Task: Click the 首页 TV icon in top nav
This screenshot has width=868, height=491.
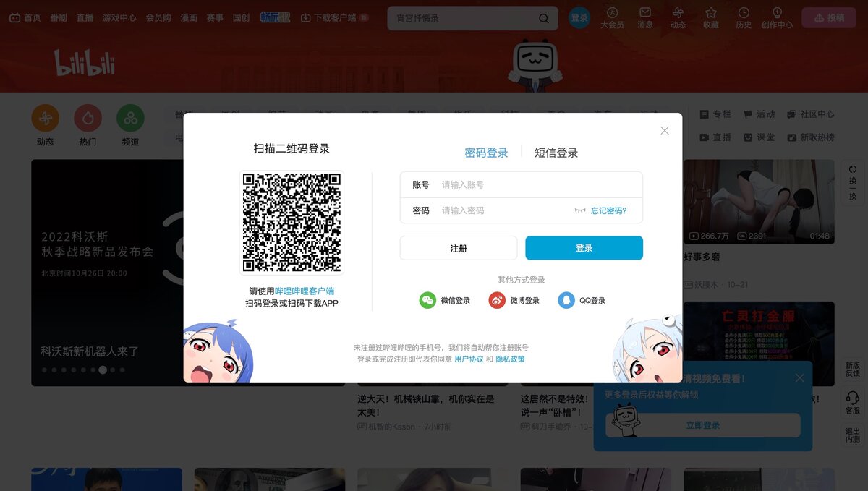Action: click(14, 17)
